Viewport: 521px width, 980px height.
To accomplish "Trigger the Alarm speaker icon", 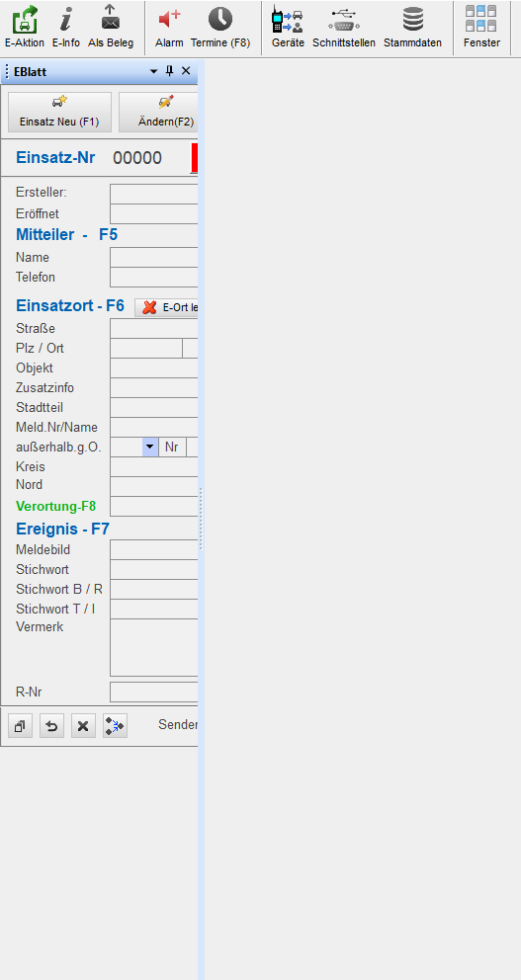I will [169, 19].
